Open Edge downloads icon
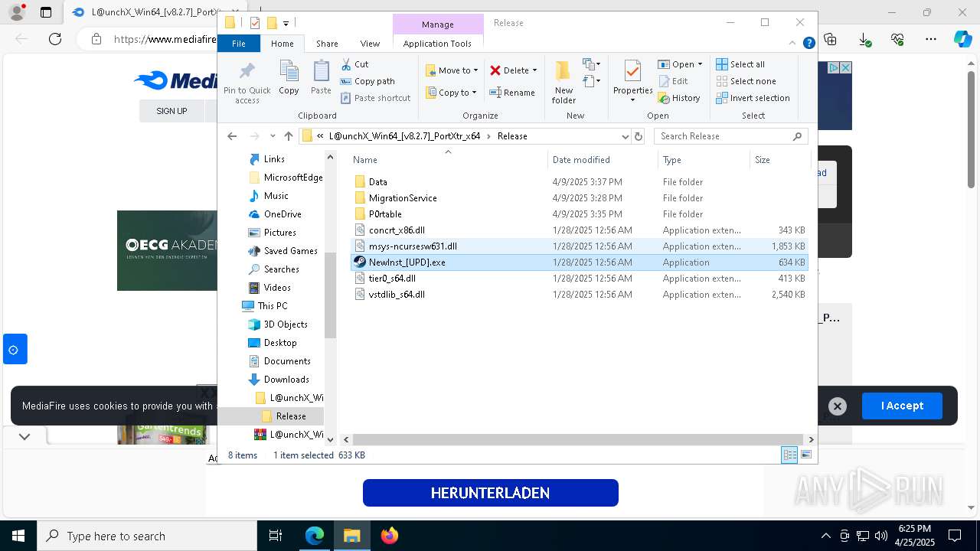The width and height of the screenshot is (980, 551). tap(864, 39)
